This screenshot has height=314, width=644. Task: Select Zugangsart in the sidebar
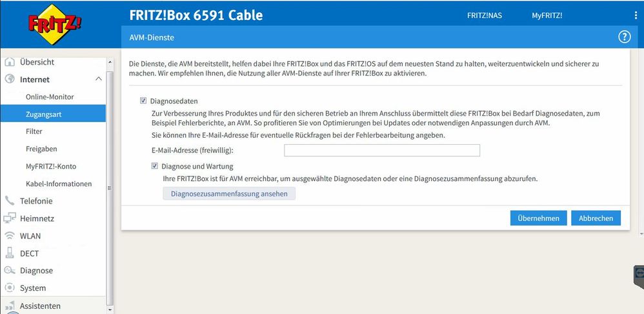53,114
